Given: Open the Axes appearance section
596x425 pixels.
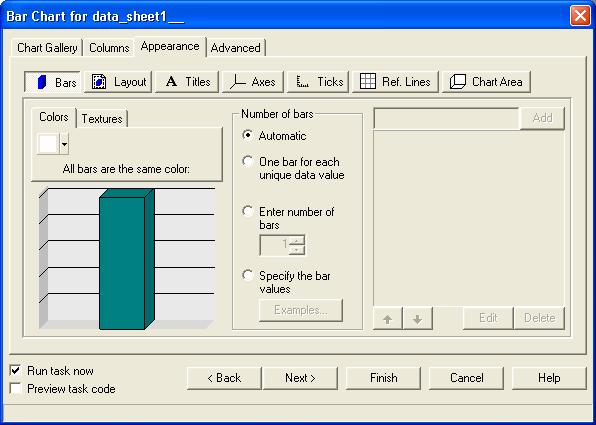Looking at the screenshot, I should pos(253,82).
